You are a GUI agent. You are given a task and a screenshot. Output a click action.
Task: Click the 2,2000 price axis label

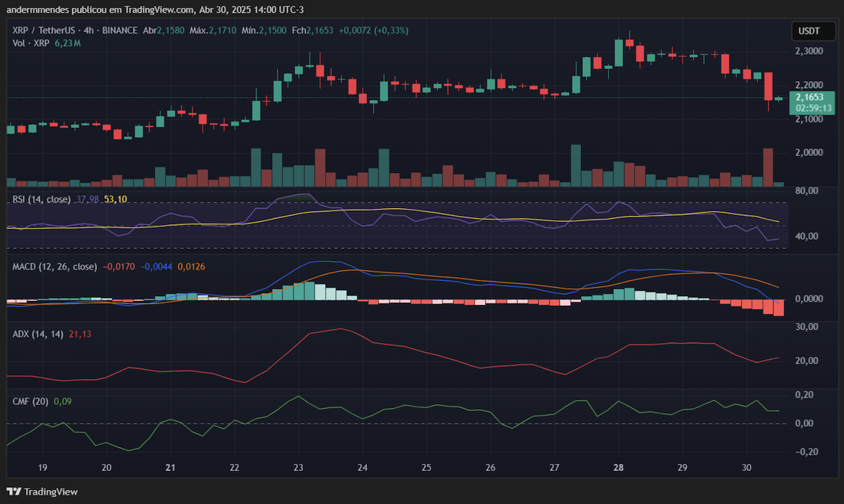point(809,85)
